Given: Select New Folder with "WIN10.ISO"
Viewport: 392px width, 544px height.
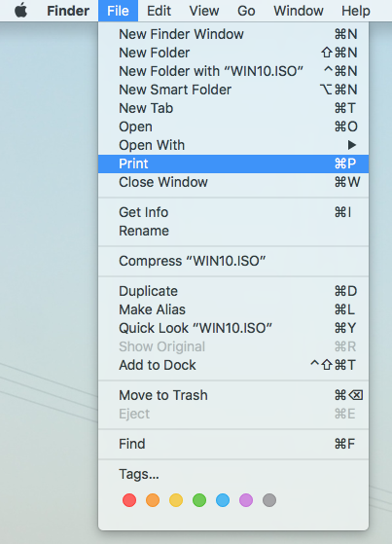Looking at the screenshot, I should coord(233,71).
